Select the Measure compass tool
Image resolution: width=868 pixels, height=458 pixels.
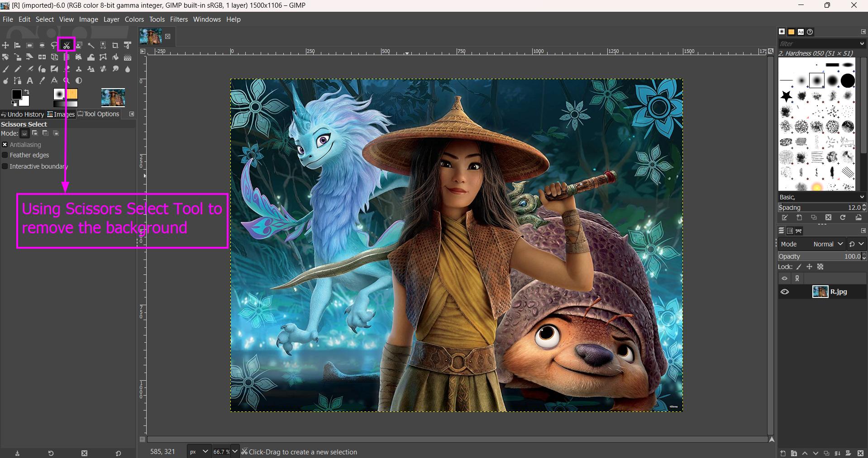[54, 80]
